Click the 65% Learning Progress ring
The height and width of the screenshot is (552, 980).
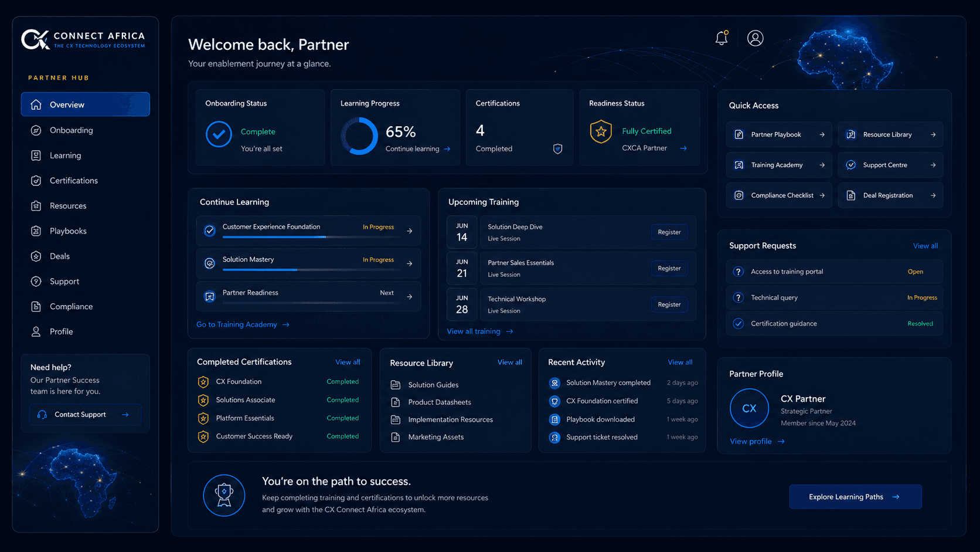pyautogui.click(x=359, y=136)
